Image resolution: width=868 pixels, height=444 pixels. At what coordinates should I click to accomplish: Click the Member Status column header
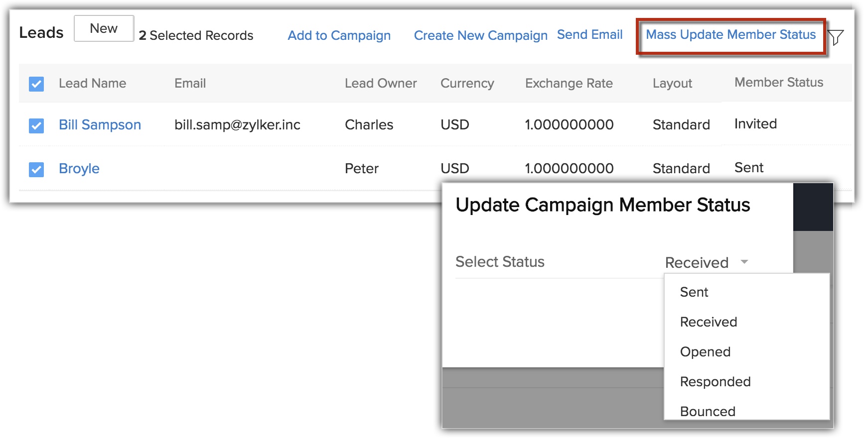[x=778, y=83]
